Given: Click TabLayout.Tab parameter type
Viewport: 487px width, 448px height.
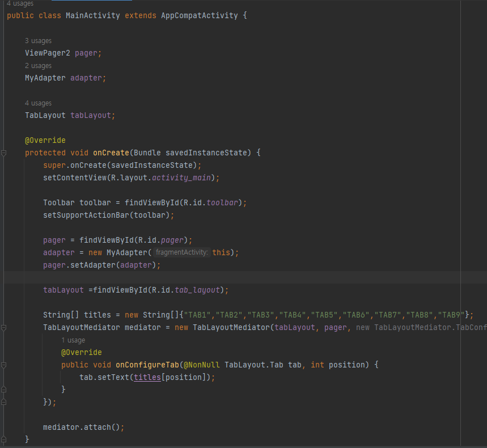Looking at the screenshot, I should click(254, 365).
